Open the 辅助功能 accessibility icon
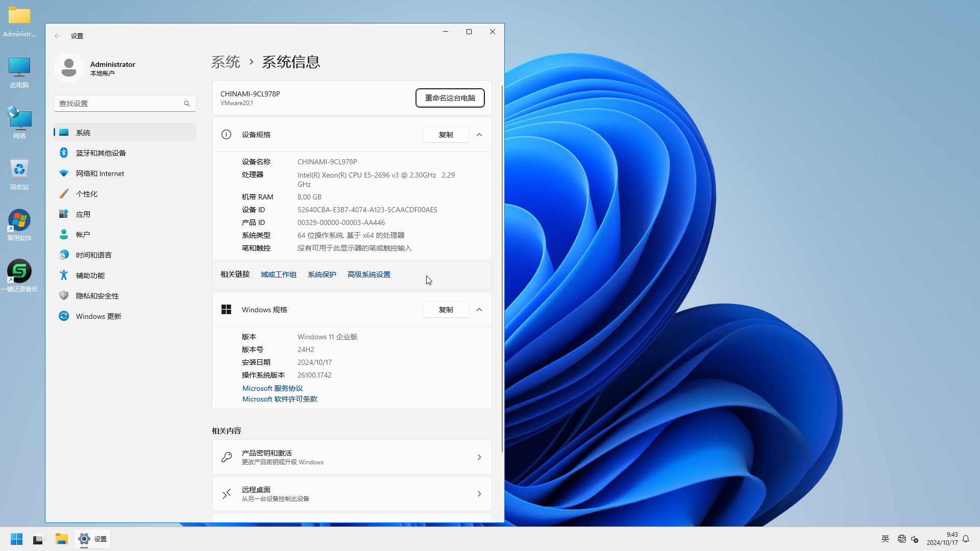Image resolution: width=980 pixels, height=551 pixels. click(x=64, y=275)
